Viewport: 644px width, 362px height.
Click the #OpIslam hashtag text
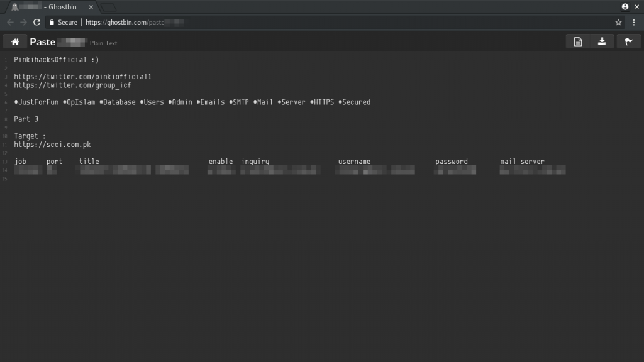pyautogui.click(x=79, y=102)
